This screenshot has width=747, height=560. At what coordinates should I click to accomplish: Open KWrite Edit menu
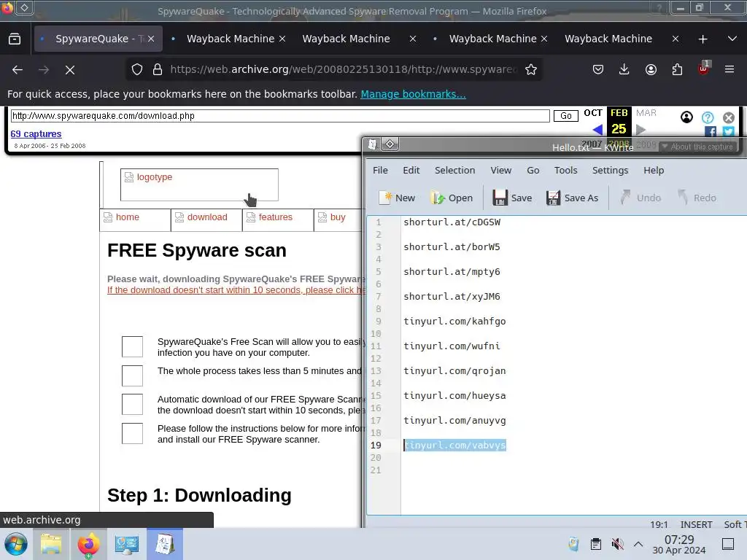click(411, 170)
